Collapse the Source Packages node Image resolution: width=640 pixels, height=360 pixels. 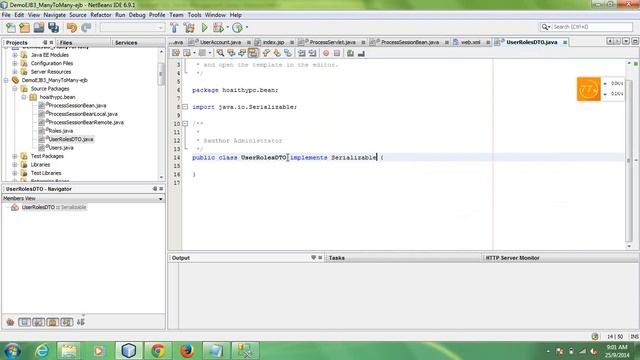tap(15, 89)
